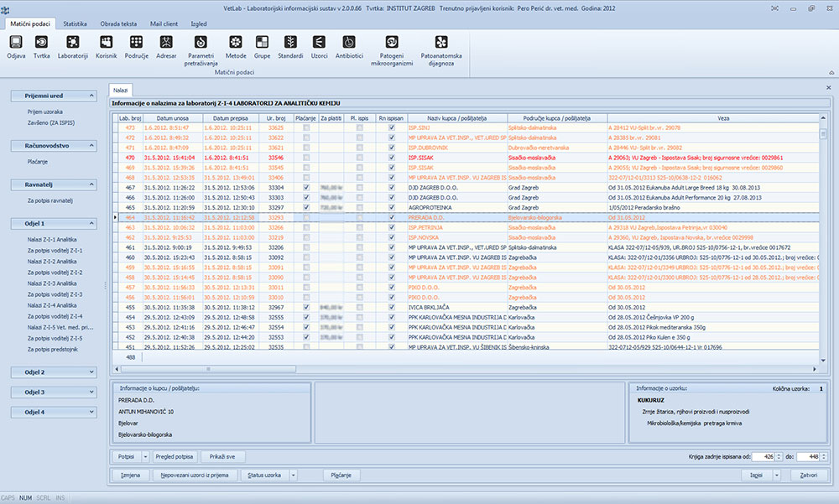Open the Adresar icon
This screenshot has height=504, width=839.
[x=166, y=42]
